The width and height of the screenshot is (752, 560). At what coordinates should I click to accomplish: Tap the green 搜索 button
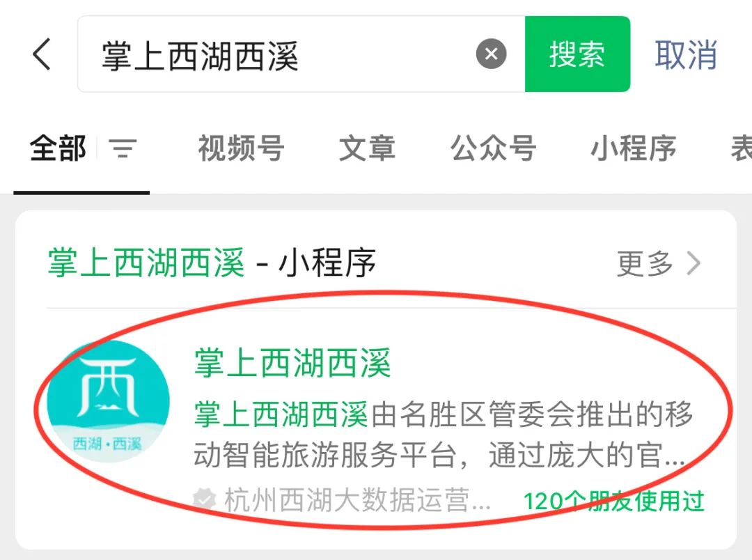[x=577, y=54]
